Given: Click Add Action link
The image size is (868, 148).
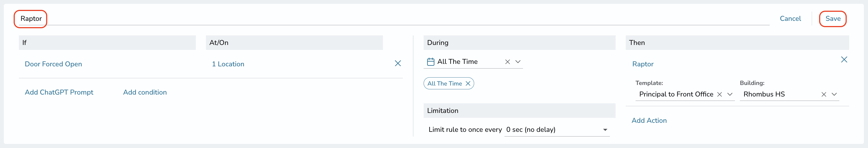Looking at the screenshot, I should tap(649, 121).
